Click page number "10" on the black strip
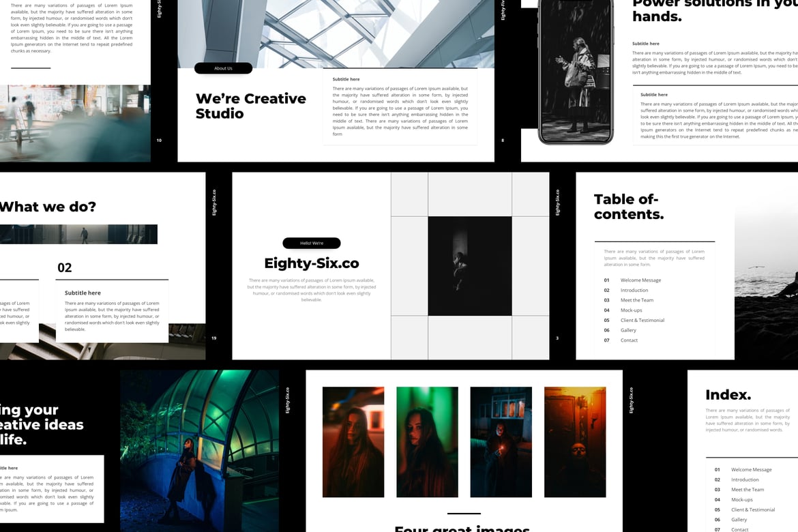Viewport: 798px width, 532px height. 160,141
